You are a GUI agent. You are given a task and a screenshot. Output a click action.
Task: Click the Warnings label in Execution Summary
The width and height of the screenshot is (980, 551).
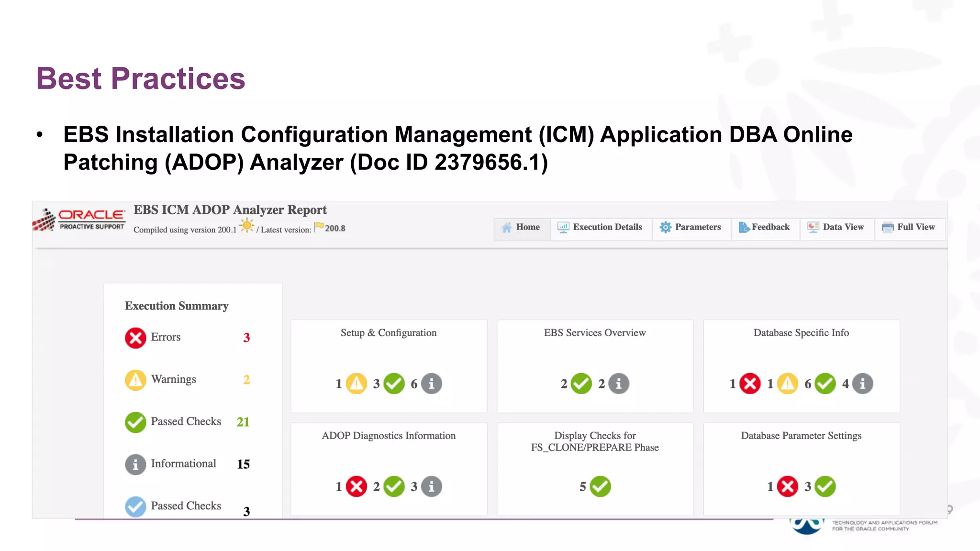pyautogui.click(x=174, y=379)
